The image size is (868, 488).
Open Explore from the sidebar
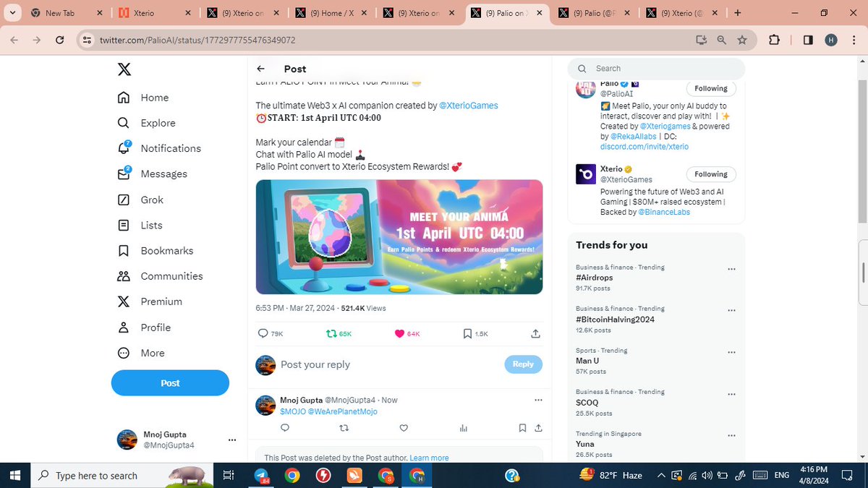pyautogui.click(x=147, y=123)
